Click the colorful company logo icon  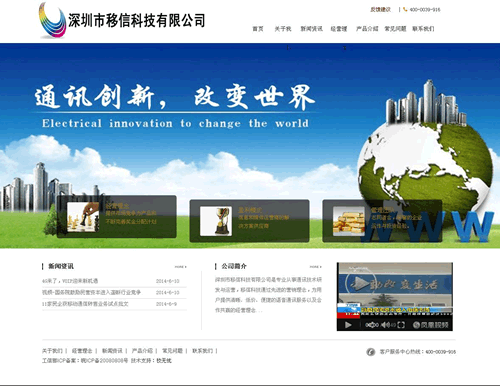tap(53, 20)
